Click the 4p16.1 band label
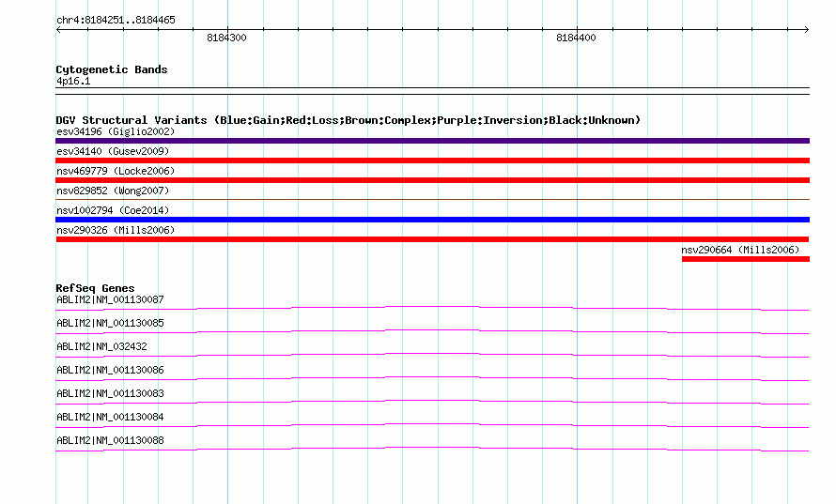 [73, 81]
